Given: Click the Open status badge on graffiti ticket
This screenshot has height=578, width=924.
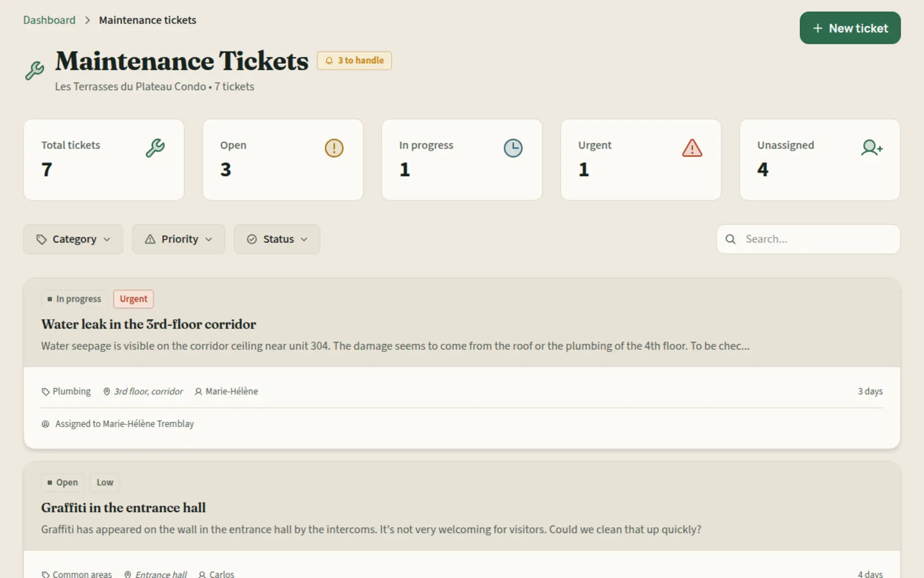Looking at the screenshot, I should [x=63, y=483].
